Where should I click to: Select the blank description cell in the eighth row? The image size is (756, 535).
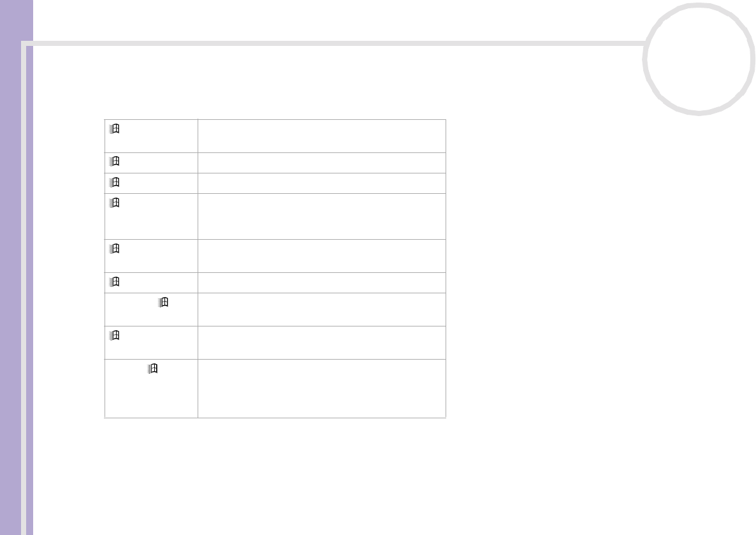[x=321, y=342]
